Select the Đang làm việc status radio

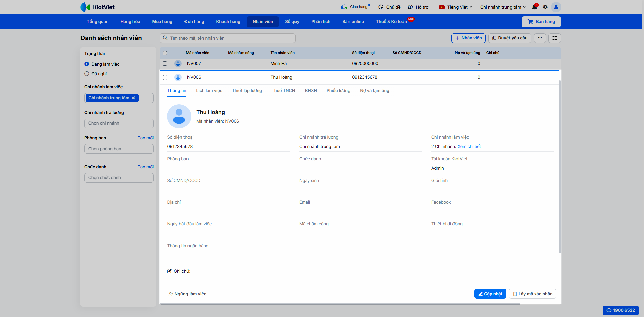coord(87,64)
